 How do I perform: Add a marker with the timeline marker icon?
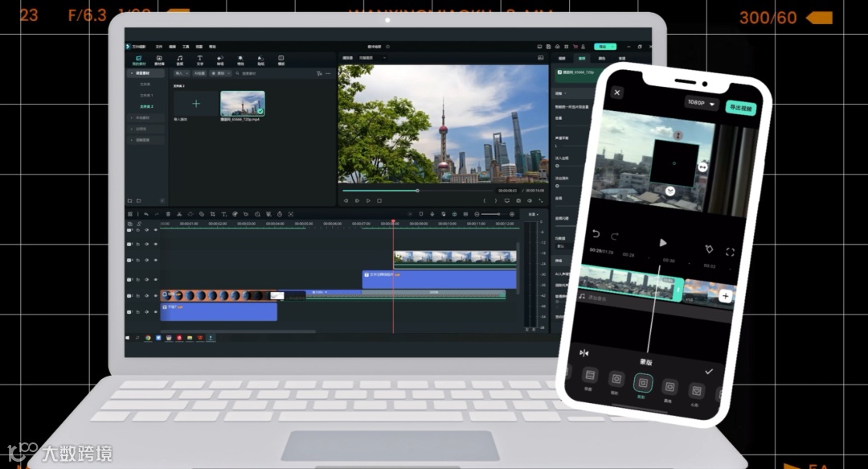click(x=421, y=214)
